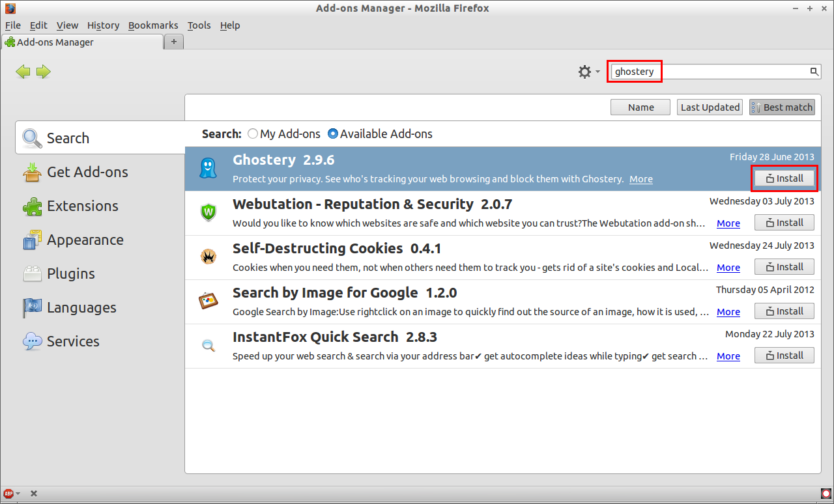Click the date Thursday 05 April 2012
Image resolution: width=834 pixels, height=504 pixels.
point(765,290)
